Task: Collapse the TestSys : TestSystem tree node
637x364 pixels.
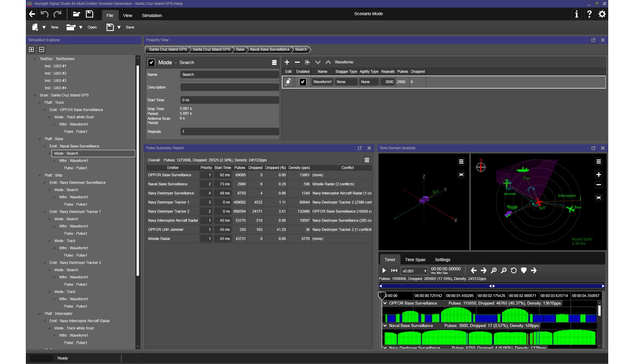Action: (x=35, y=59)
